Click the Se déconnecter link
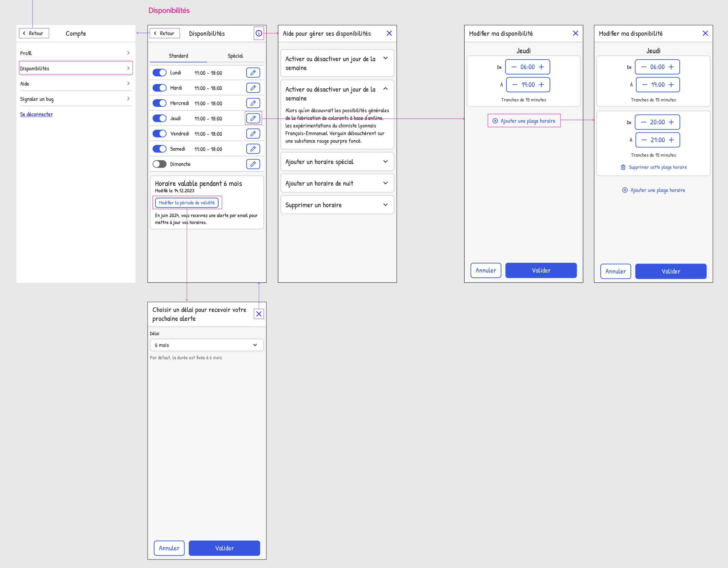 (36, 114)
